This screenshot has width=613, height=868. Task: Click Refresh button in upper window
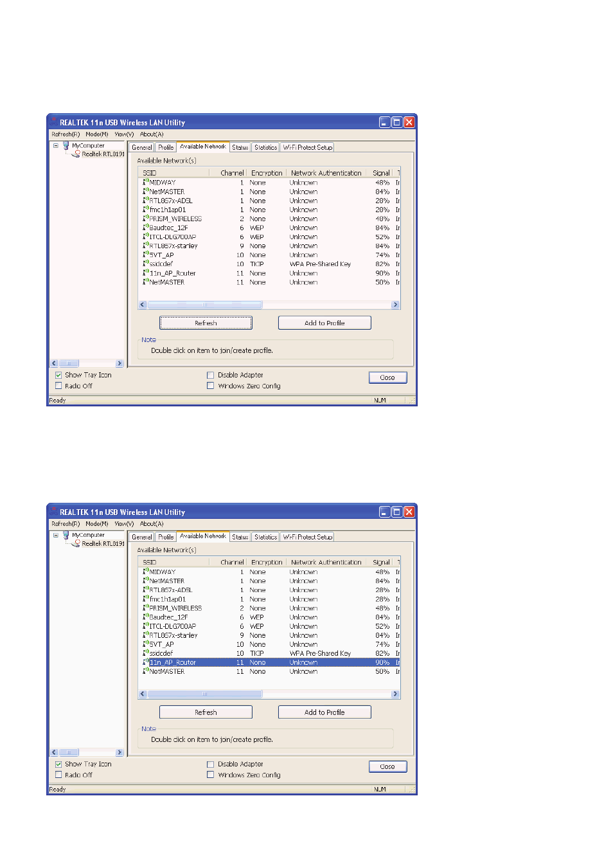point(206,323)
